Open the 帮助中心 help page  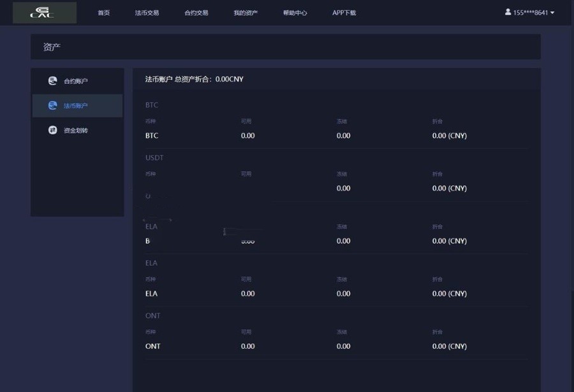(x=295, y=13)
